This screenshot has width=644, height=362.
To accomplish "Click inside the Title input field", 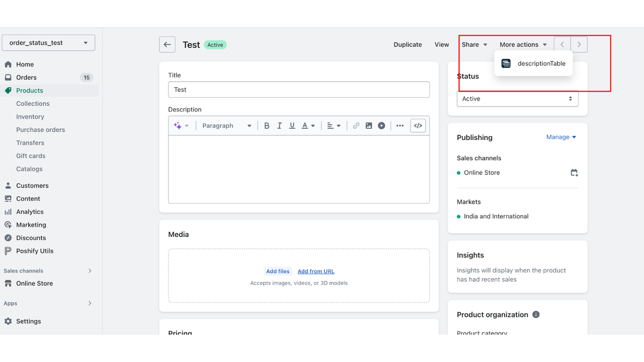I will [299, 89].
